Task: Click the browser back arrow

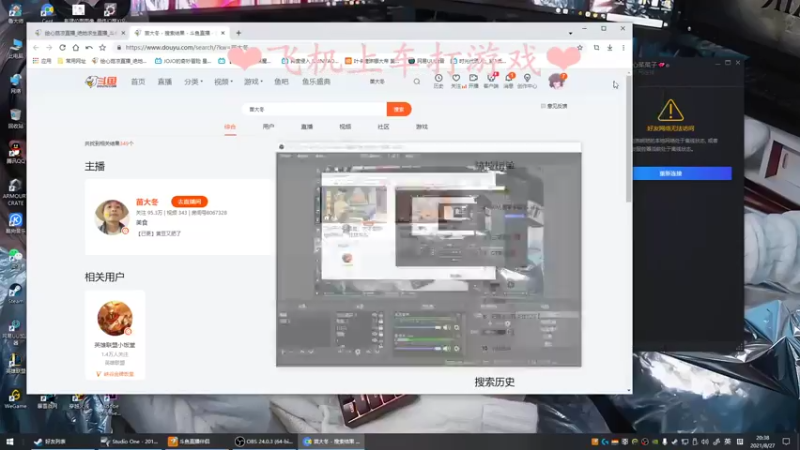Action: pyautogui.click(x=36, y=47)
